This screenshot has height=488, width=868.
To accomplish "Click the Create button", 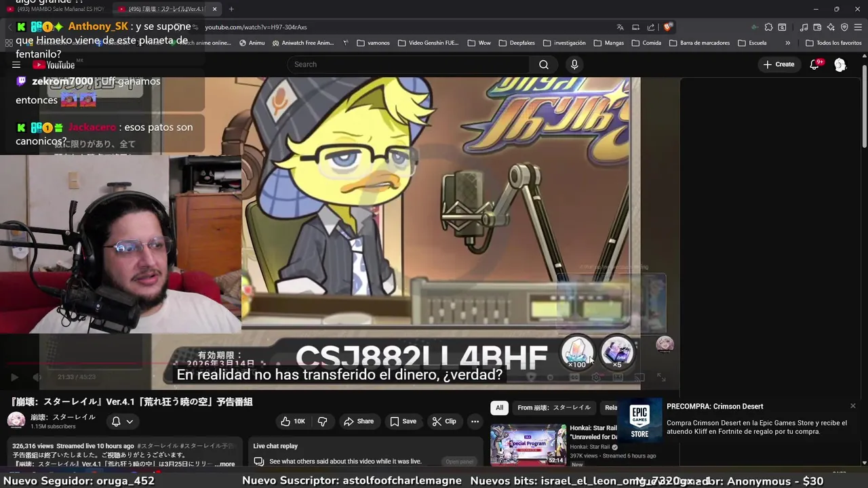I will tap(778, 64).
